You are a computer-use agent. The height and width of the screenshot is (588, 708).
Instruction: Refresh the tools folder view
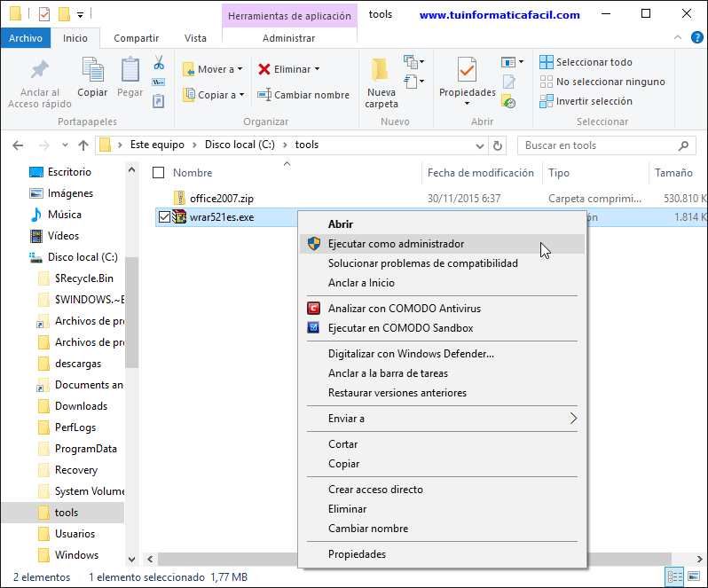coord(497,145)
